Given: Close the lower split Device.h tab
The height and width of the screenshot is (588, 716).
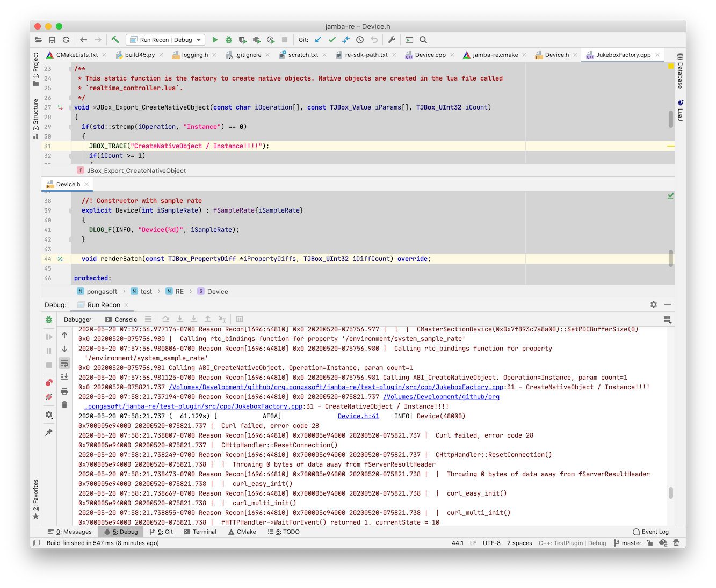Looking at the screenshot, I should pyautogui.click(x=86, y=184).
